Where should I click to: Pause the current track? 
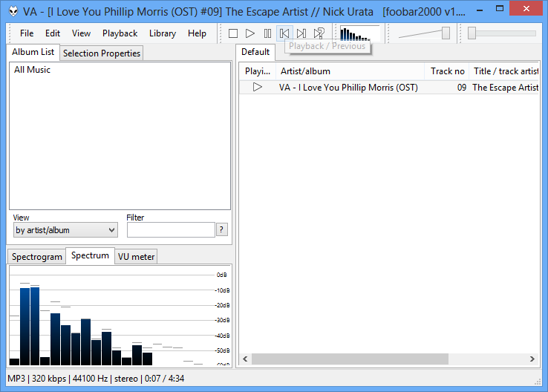pos(267,33)
